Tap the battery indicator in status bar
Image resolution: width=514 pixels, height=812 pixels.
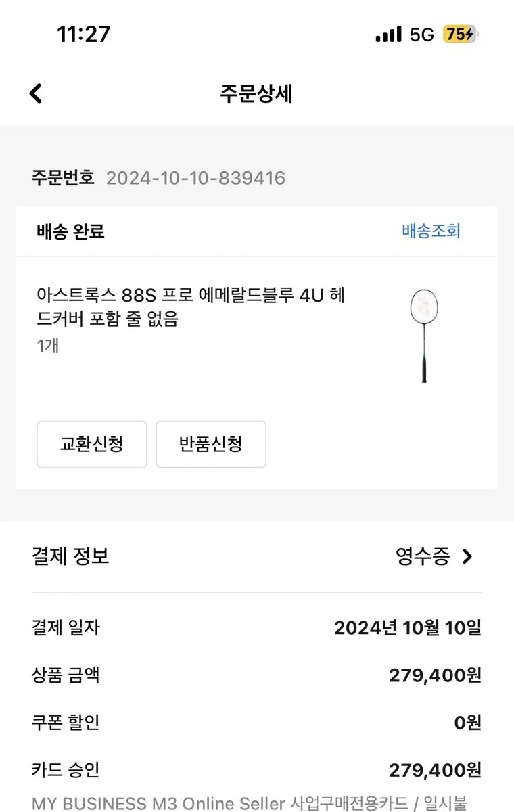(460, 34)
